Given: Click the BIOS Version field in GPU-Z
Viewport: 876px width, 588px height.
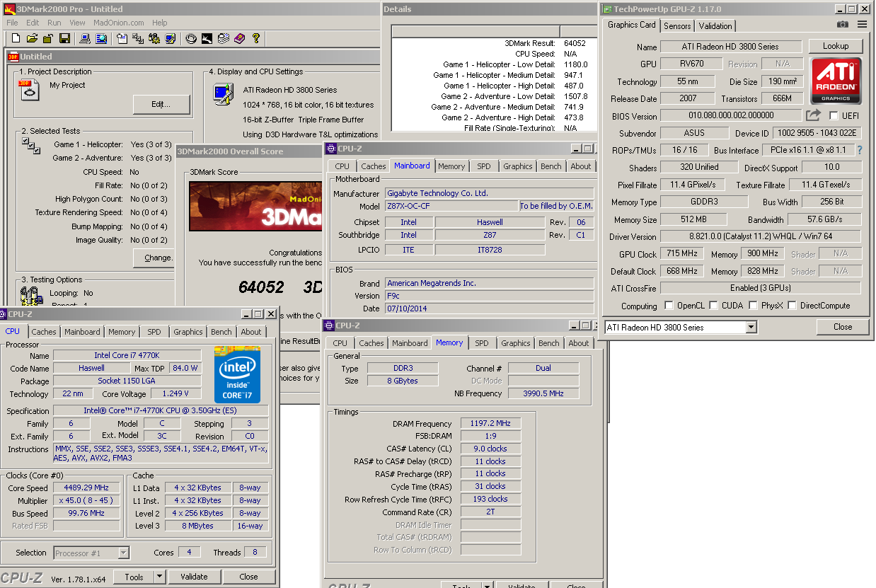Looking at the screenshot, I should pyautogui.click(x=731, y=115).
